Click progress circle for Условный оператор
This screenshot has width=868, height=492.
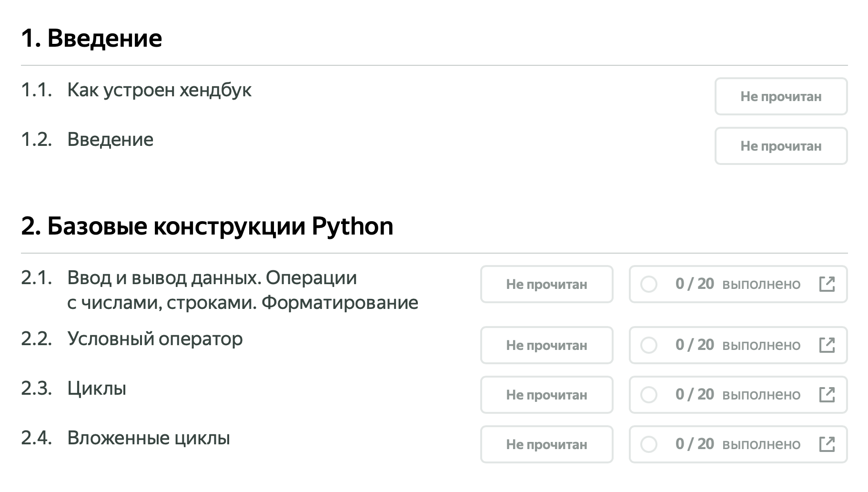pos(648,345)
